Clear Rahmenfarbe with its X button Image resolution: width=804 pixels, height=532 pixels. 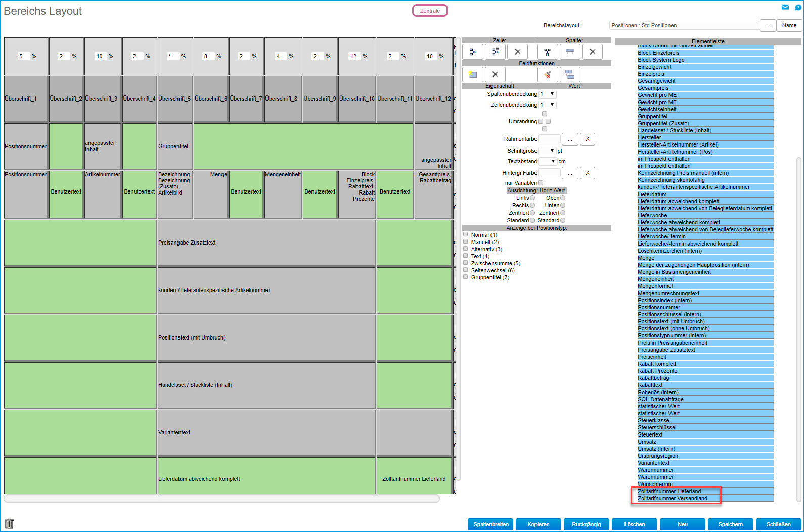587,139
